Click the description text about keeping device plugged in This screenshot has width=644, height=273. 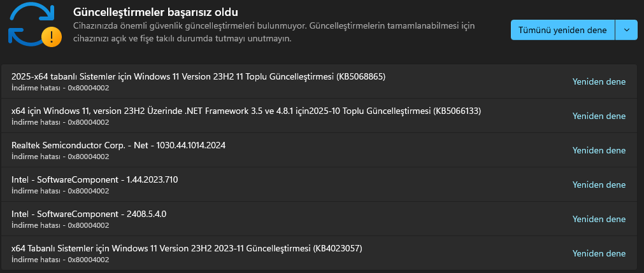click(274, 32)
